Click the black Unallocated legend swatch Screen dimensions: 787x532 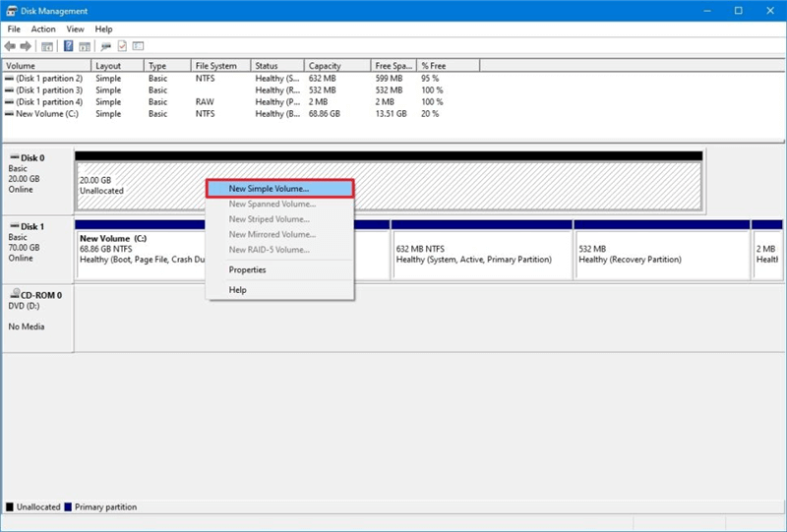(x=10, y=507)
